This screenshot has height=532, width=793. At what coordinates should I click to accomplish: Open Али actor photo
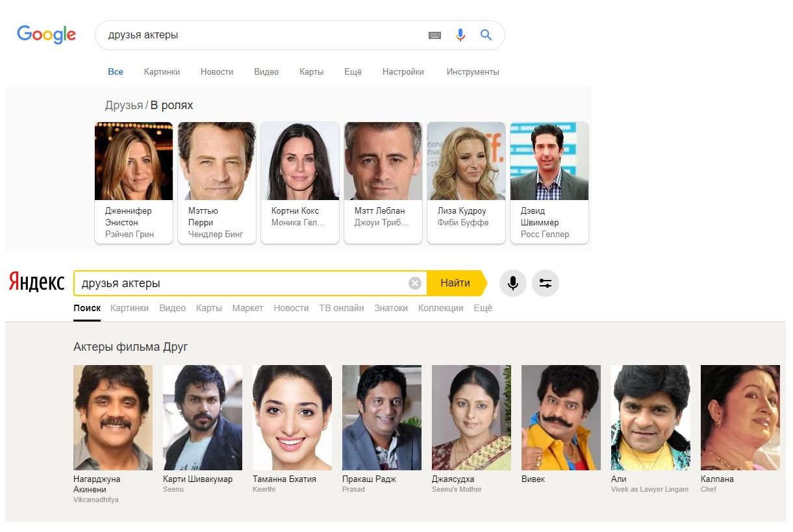click(x=651, y=418)
